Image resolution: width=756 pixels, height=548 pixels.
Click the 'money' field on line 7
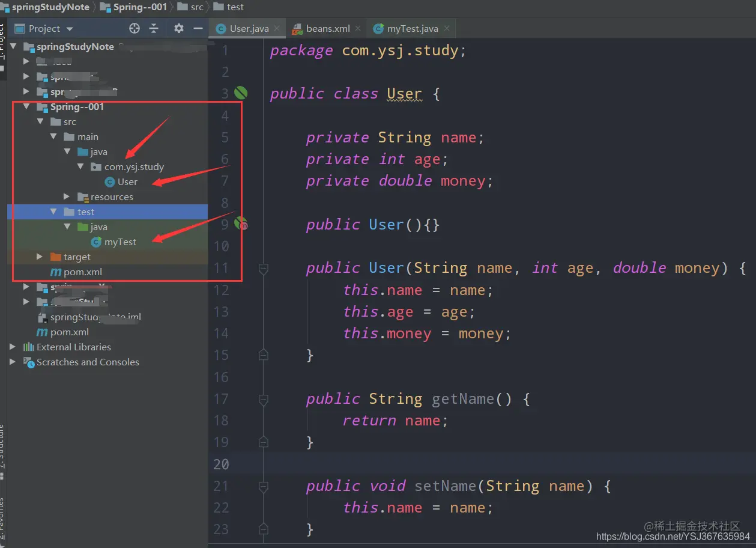[x=462, y=181]
